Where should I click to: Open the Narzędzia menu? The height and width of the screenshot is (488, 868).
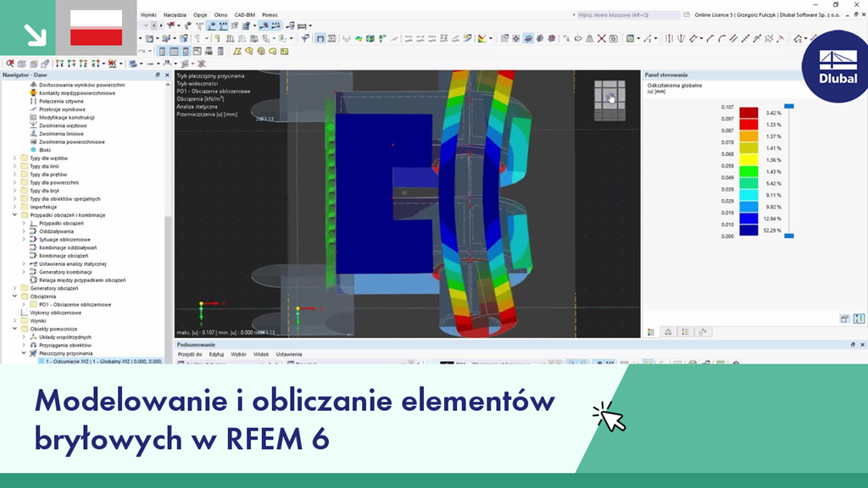click(175, 15)
